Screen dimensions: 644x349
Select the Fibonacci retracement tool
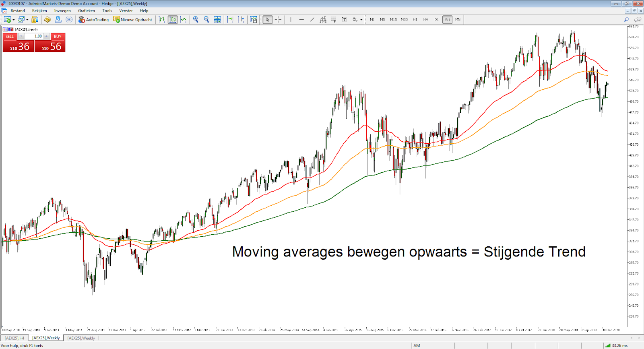(x=334, y=19)
